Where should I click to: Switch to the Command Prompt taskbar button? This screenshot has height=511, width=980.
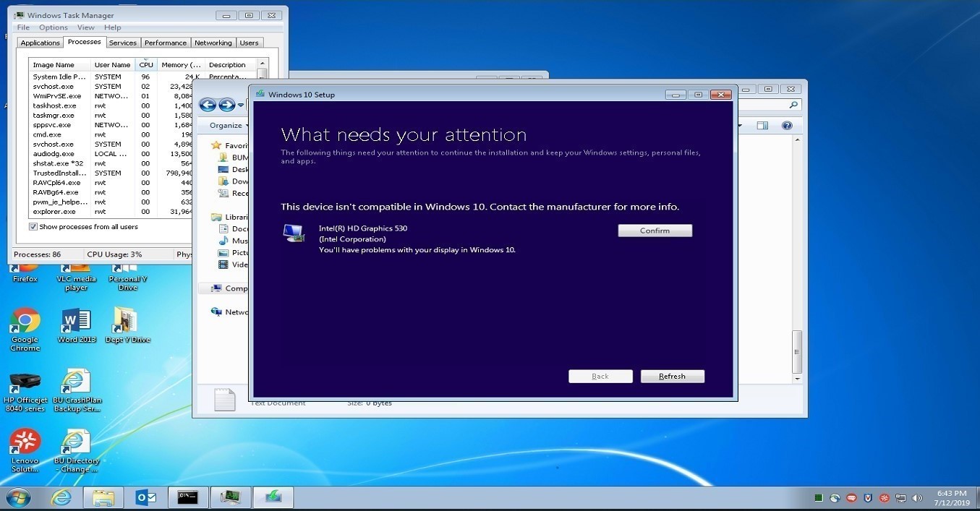pyautogui.click(x=188, y=498)
